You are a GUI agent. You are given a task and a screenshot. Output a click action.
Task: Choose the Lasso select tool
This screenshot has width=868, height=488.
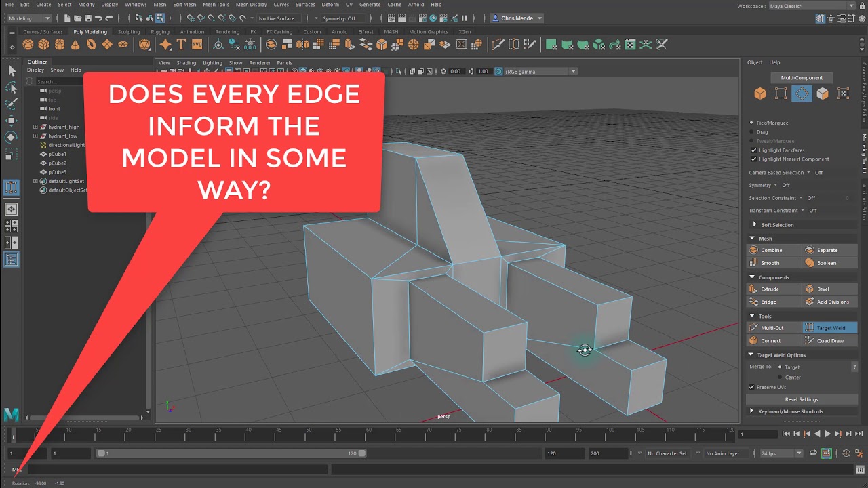pos(12,87)
